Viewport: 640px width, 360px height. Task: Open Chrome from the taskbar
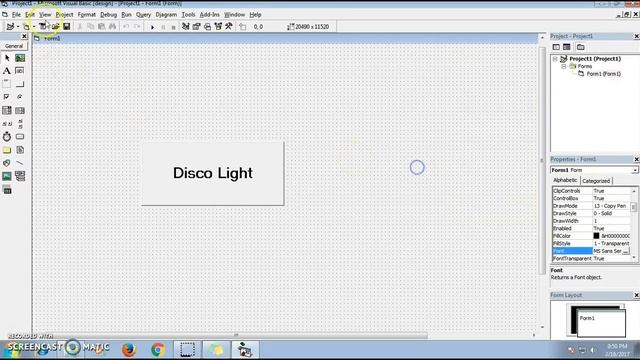click(x=158, y=350)
